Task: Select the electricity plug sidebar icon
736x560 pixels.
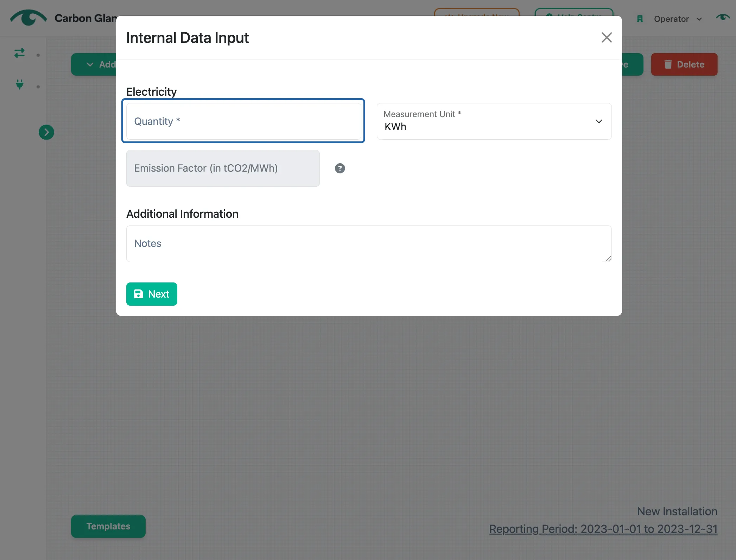Action: point(20,84)
